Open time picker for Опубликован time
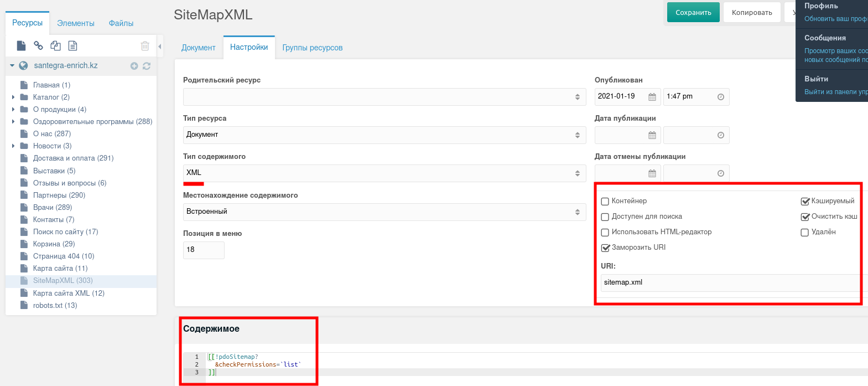 pyautogui.click(x=721, y=97)
